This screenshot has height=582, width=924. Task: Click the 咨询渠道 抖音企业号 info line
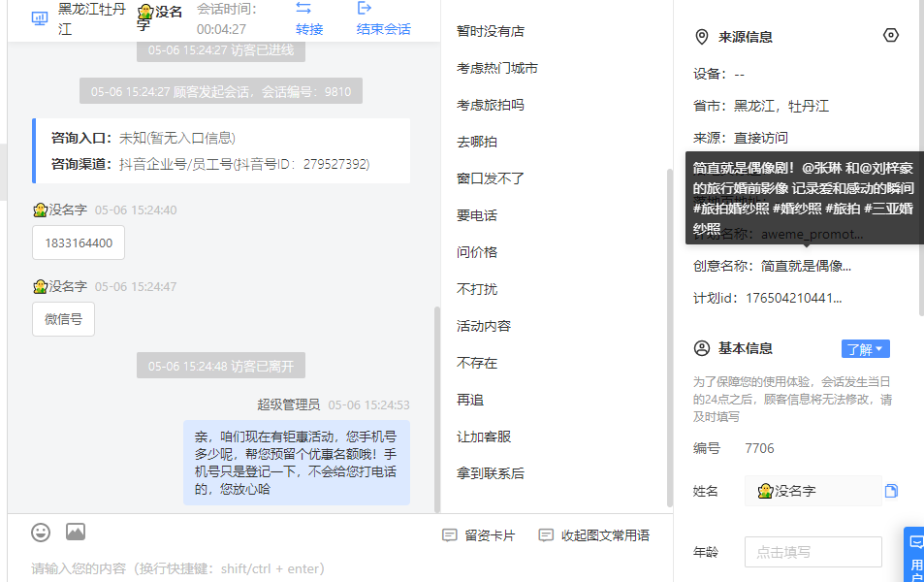click(210, 164)
